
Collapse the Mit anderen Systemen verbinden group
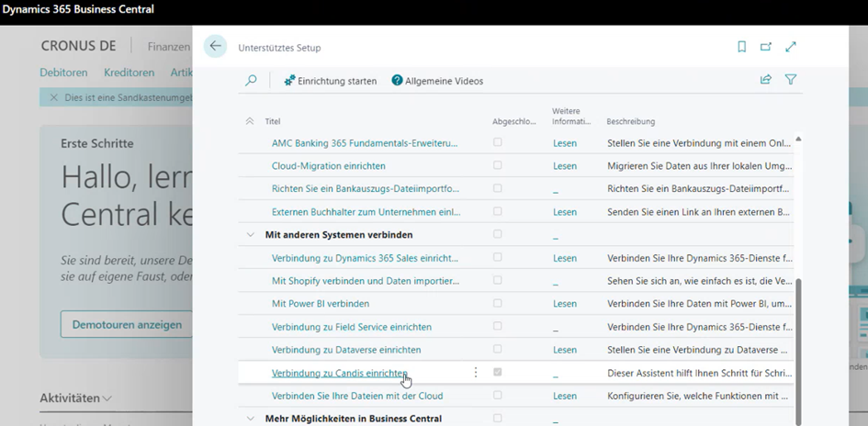(x=251, y=235)
